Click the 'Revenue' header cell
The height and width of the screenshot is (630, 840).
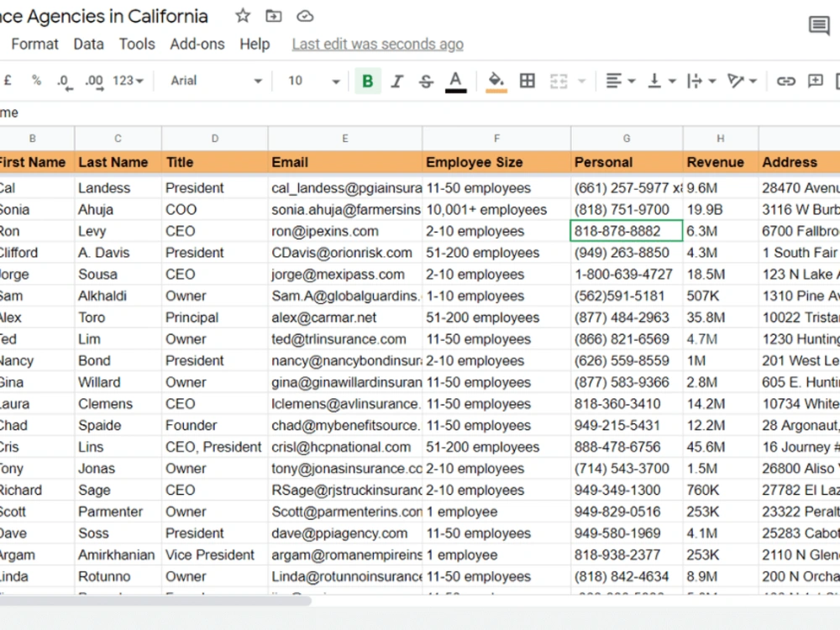(x=721, y=162)
